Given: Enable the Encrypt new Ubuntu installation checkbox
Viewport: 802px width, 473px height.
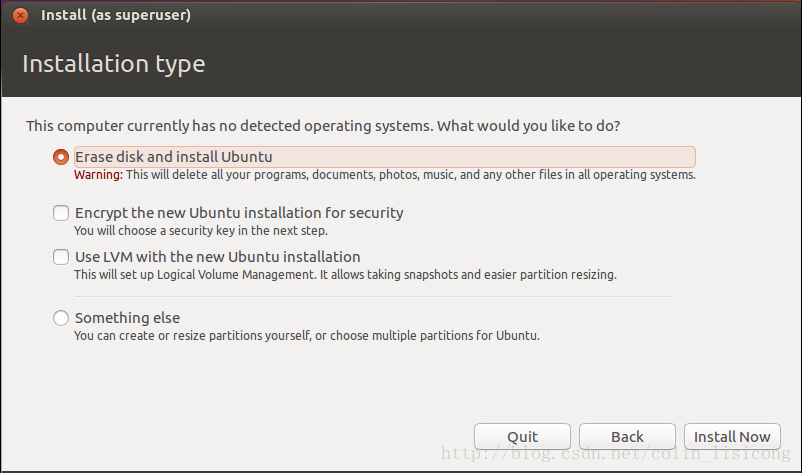Looking at the screenshot, I should (61, 213).
